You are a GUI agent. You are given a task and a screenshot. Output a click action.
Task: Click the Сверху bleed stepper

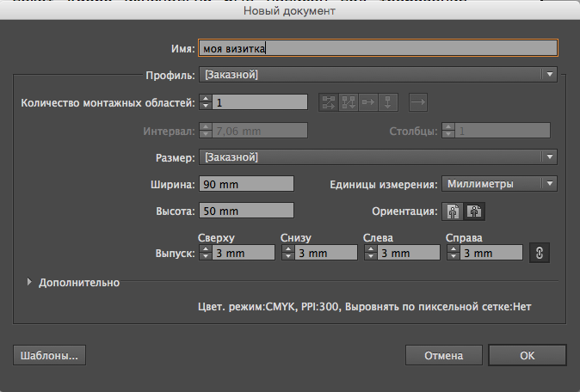pyautogui.click(x=206, y=253)
